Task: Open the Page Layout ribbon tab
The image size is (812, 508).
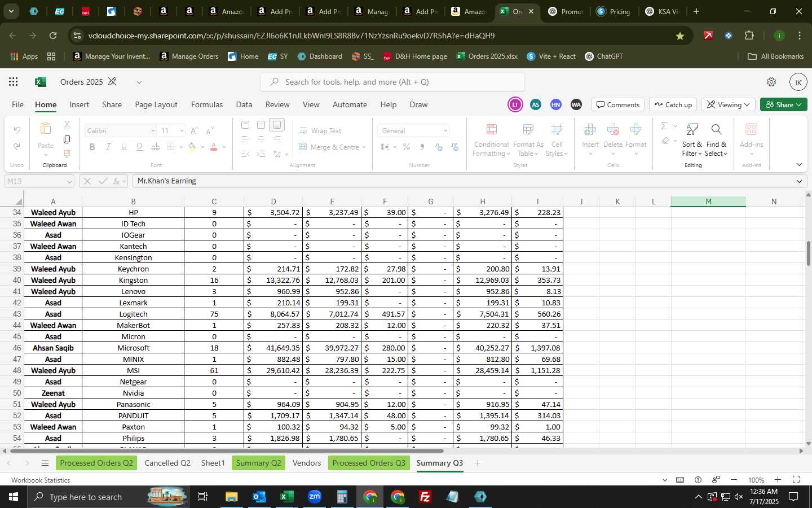Action: coord(156,104)
